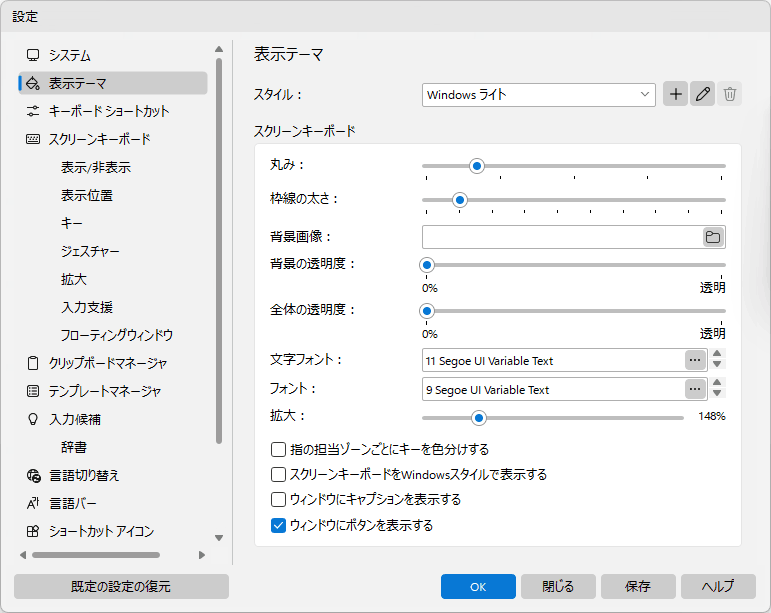Click the クリップボードマネージャ clipboard icon
The height and width of the screenshot is (613, 771).
(x=33, y=363)
